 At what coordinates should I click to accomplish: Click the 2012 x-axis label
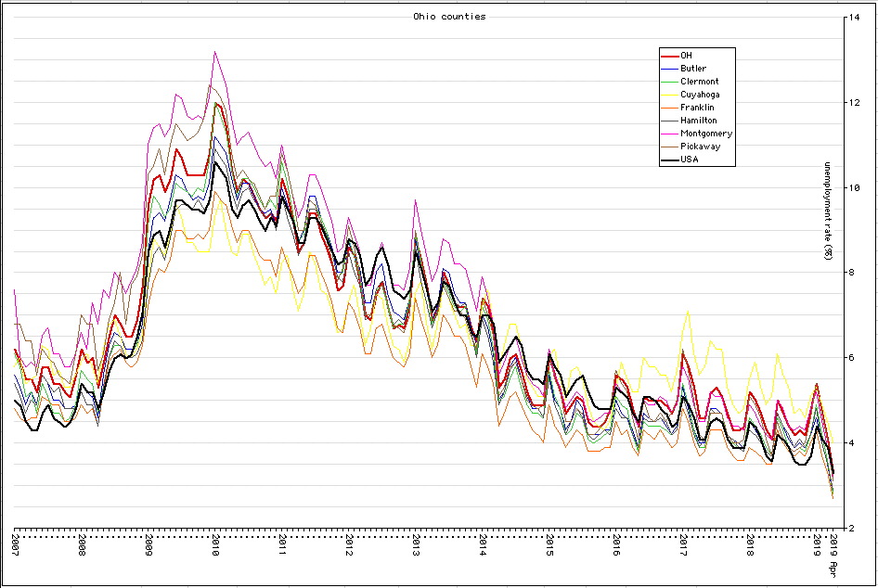pos(349,545)
